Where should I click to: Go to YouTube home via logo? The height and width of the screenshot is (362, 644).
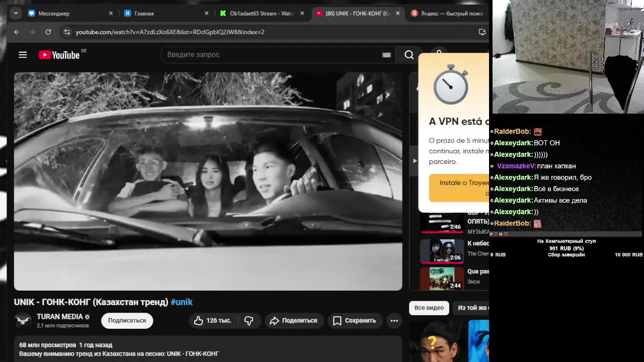(59, 55)
